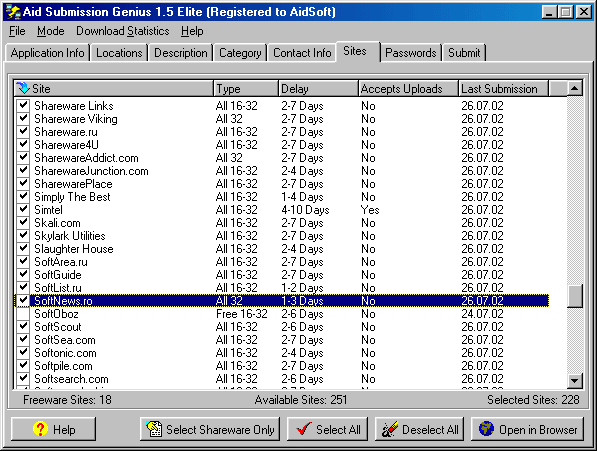
Task: Switch to the Locations tab
Action: [x=119, y=53]
